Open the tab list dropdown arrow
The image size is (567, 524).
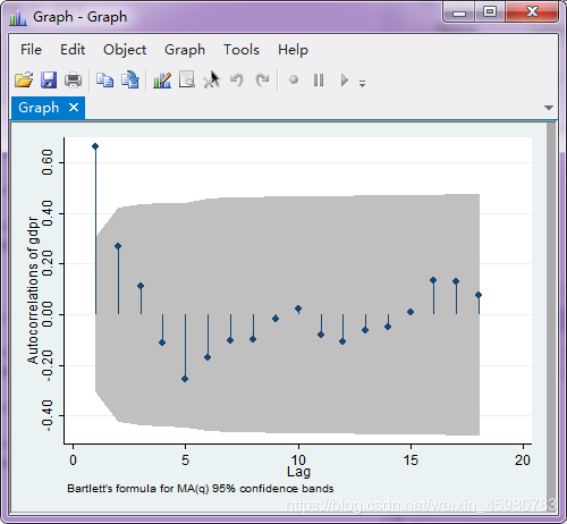pyautogui.click(x=549, y=107)
